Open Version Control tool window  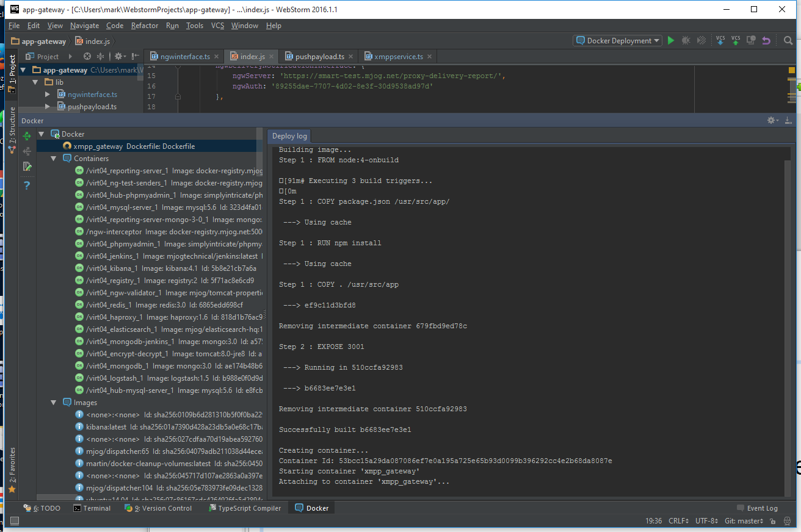158,508
